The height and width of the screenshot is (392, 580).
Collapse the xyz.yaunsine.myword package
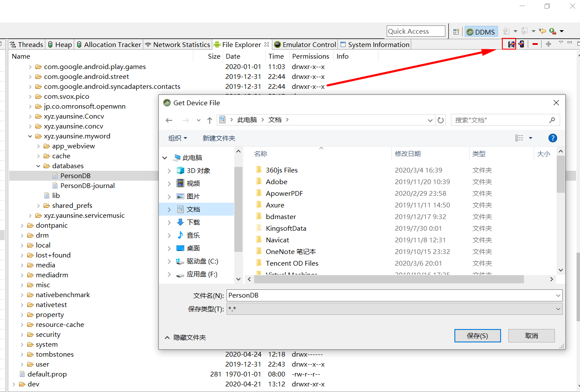(x=30, y=136)
